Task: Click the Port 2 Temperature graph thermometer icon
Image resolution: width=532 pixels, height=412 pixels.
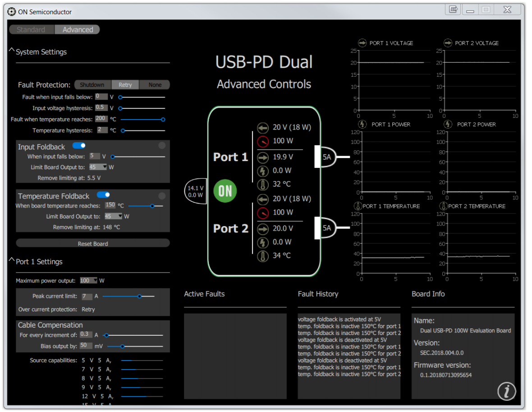Action: [443, 206]
